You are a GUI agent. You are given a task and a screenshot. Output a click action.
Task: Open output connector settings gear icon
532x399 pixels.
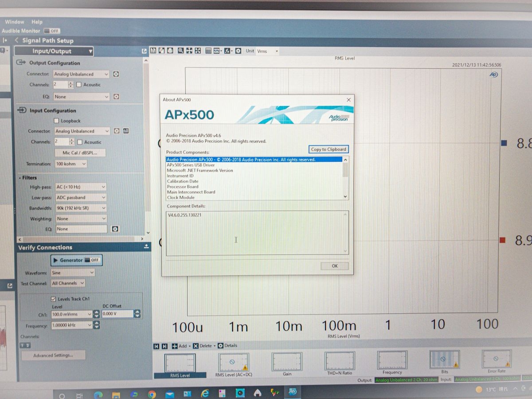click(x=116, y=74)
